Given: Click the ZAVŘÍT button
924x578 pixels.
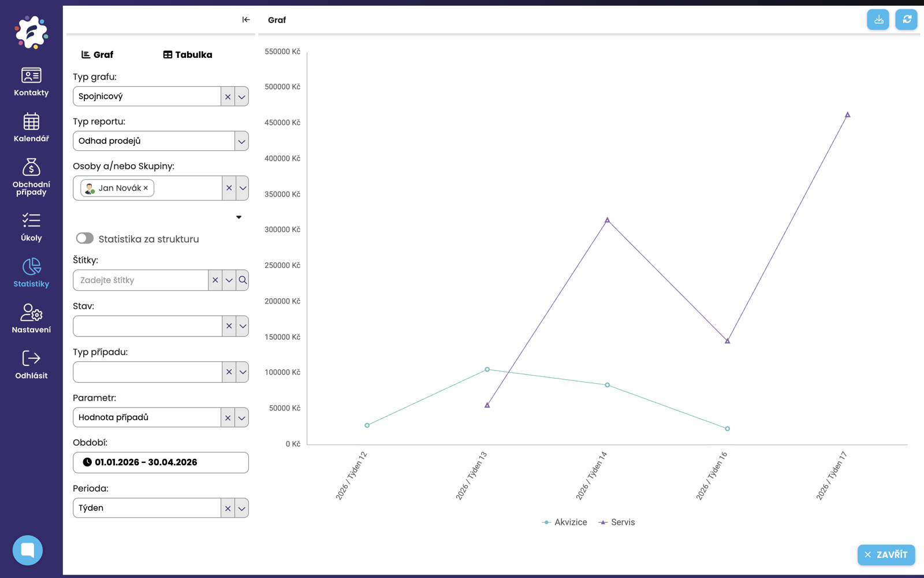Looking at the screenshot, I should click(x=886, y=555).
